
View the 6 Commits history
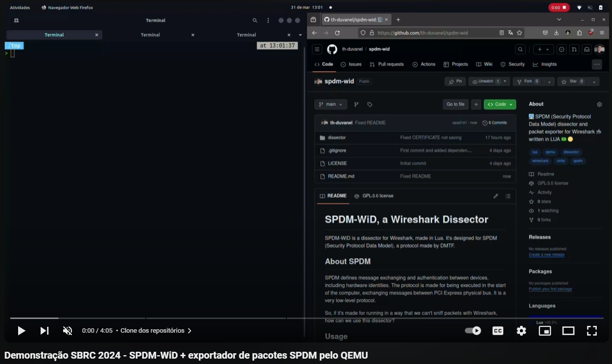click(495, 123)
